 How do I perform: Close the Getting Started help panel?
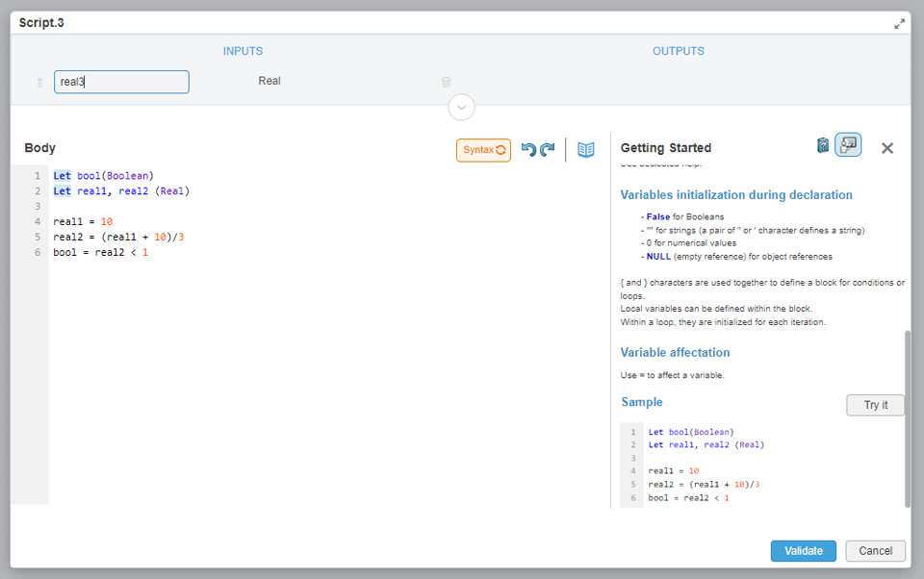coord(887,148)
